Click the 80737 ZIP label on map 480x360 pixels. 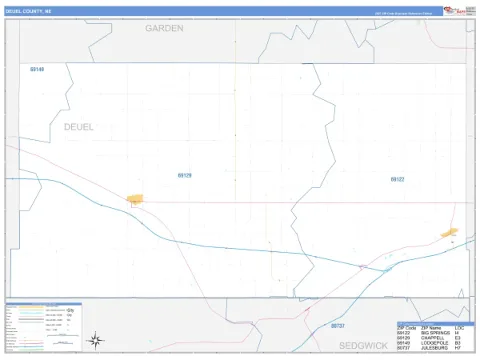(338, 326)
